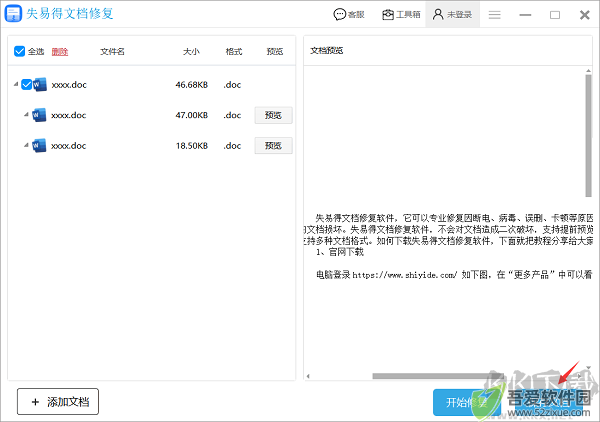Minimize the window

[525, 15]
